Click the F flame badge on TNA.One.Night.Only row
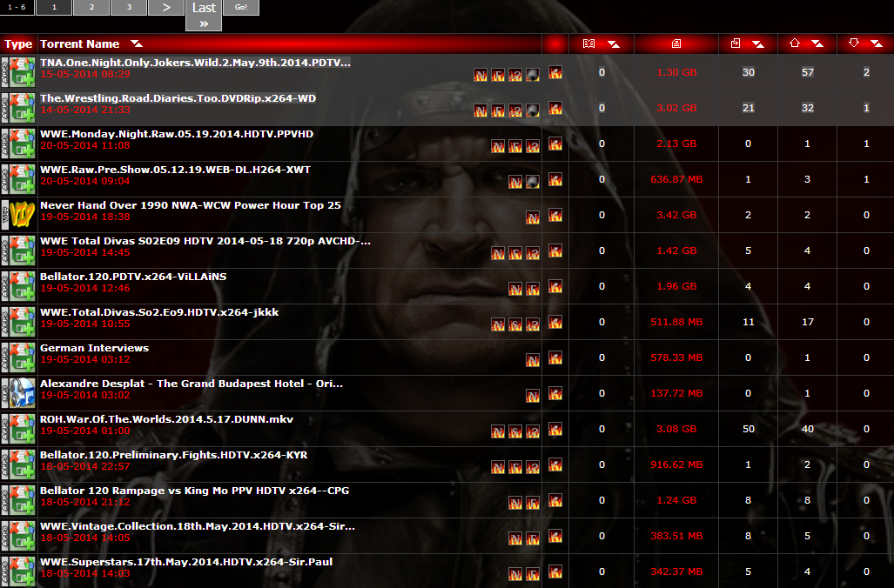Viewport: 894px width, 588px height. pyautogui.click(x=498, y=75)
